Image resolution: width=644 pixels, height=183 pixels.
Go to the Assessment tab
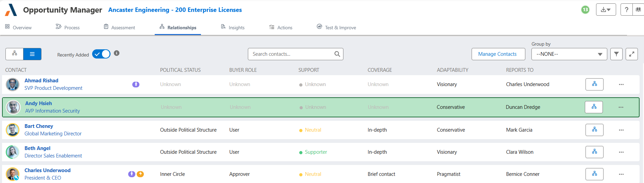point(119,28)
